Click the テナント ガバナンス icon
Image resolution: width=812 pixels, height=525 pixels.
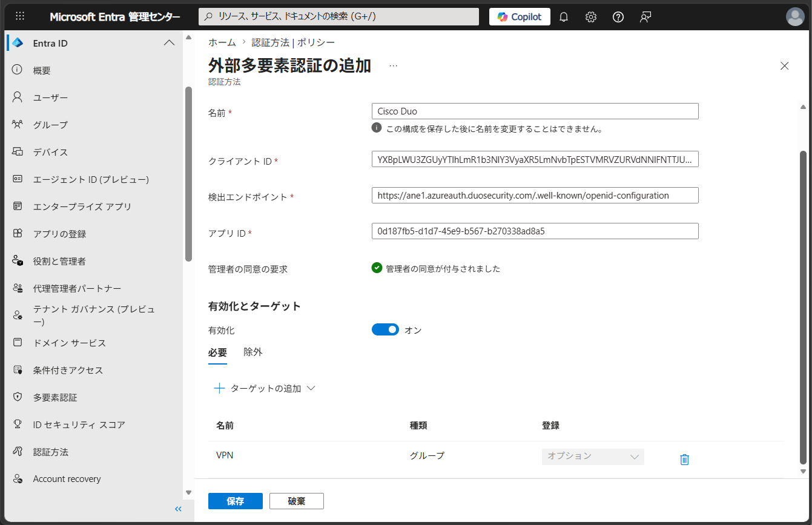click(18, 315)
